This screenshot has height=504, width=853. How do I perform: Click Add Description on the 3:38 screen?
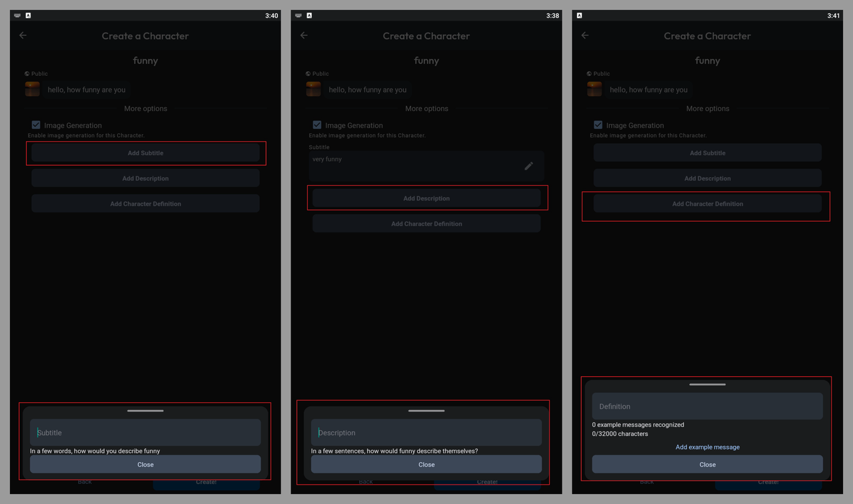pyautogui.click(x=426, y=198)
